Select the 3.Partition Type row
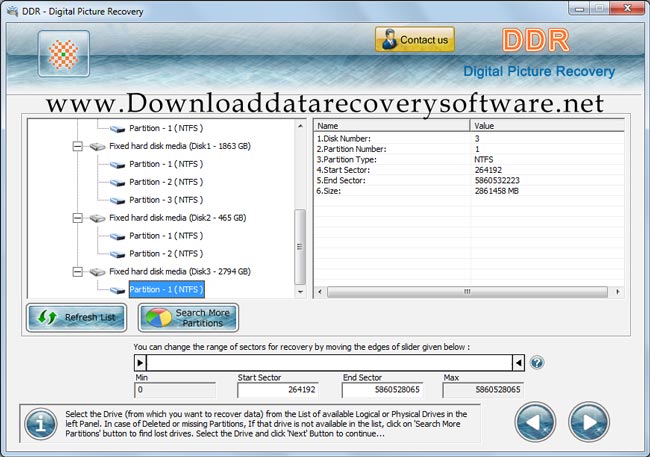650x457 pixels. coord(469,160)
